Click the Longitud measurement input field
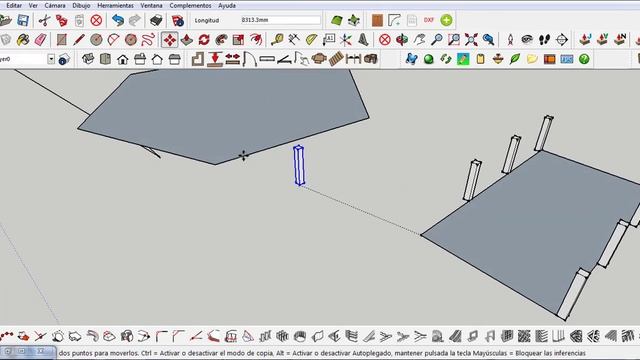This screenshot has height=360, width=640. (x=281, y=20)
